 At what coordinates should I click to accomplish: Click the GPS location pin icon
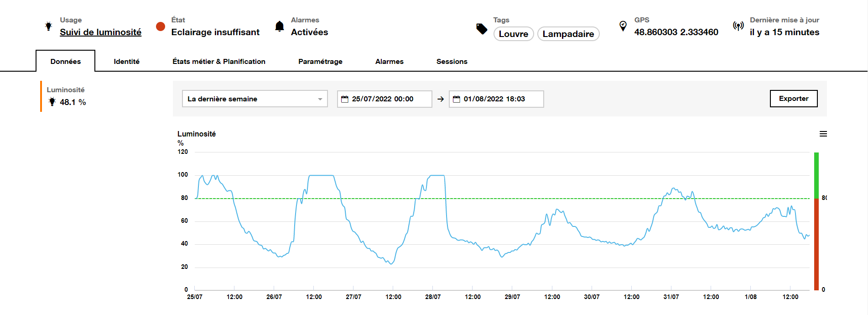623,26
